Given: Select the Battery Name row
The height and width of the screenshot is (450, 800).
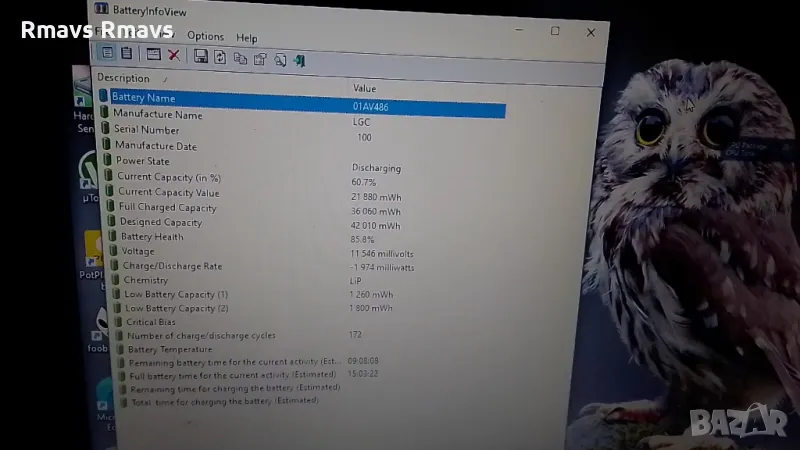Looking at the screenshot, I should [144, 98].
